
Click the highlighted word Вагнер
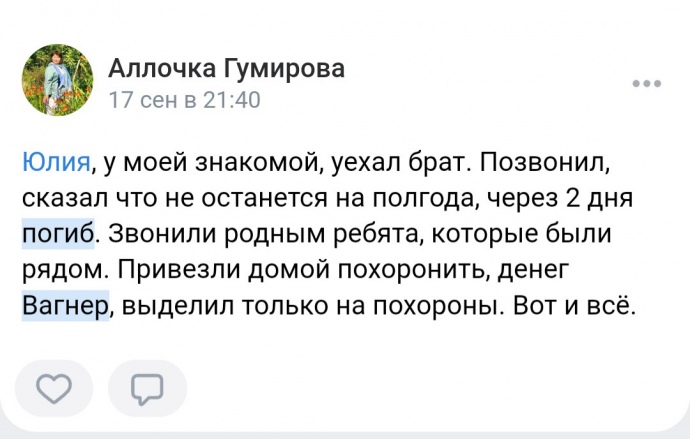click(64, 306)
